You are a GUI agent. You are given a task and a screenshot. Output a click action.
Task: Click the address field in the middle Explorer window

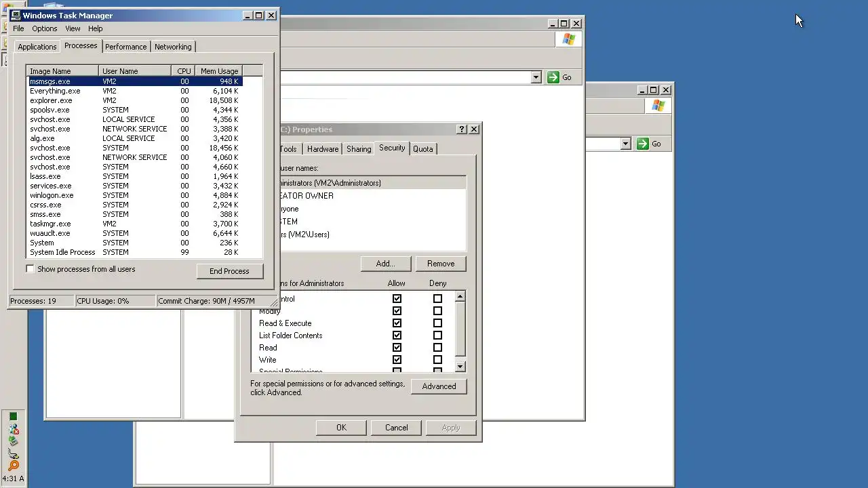point(405,77)
